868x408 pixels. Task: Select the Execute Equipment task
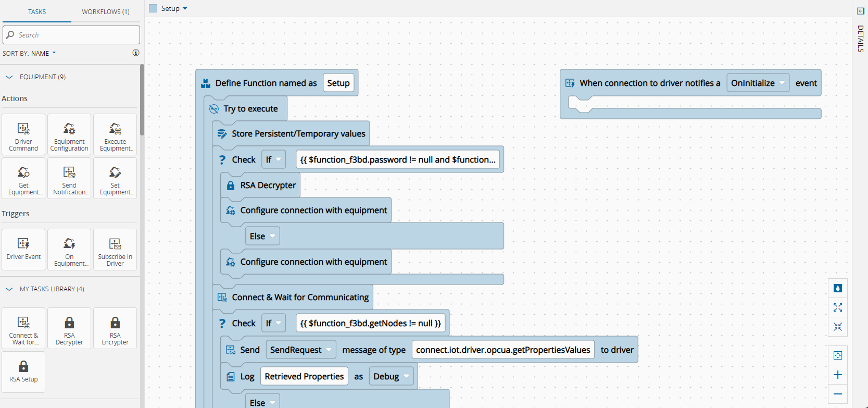coord(115,134)
